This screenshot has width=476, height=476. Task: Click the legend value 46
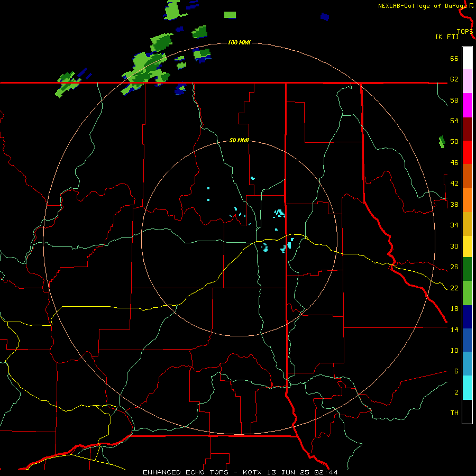pos(454,163)
